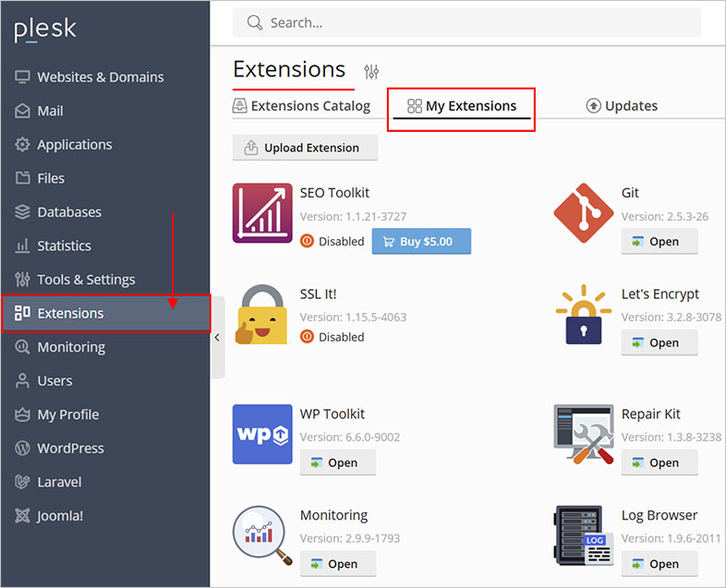The width and height of the screenshot is (726, 588).
Task: Click the Log Browser title
Action: click(x=659, y=515)
